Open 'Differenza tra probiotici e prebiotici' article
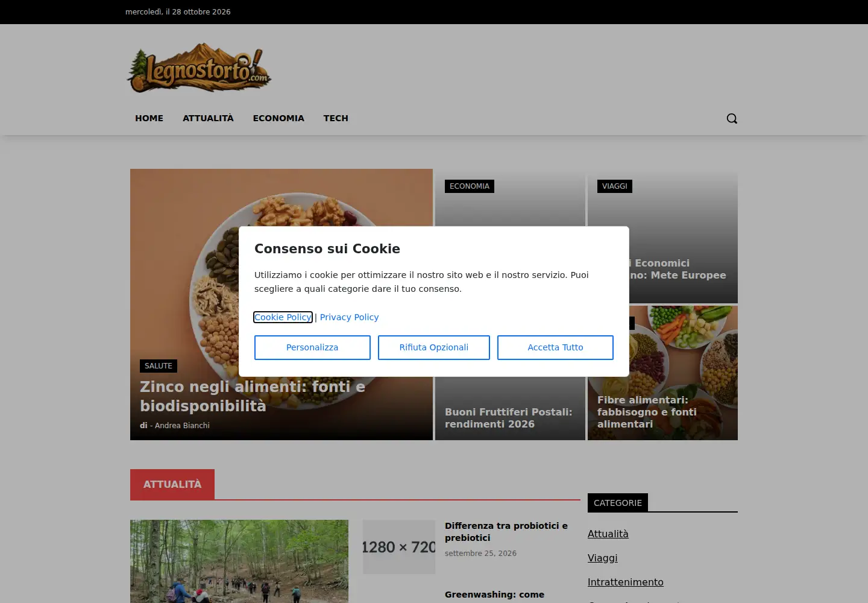 point(506,532)
